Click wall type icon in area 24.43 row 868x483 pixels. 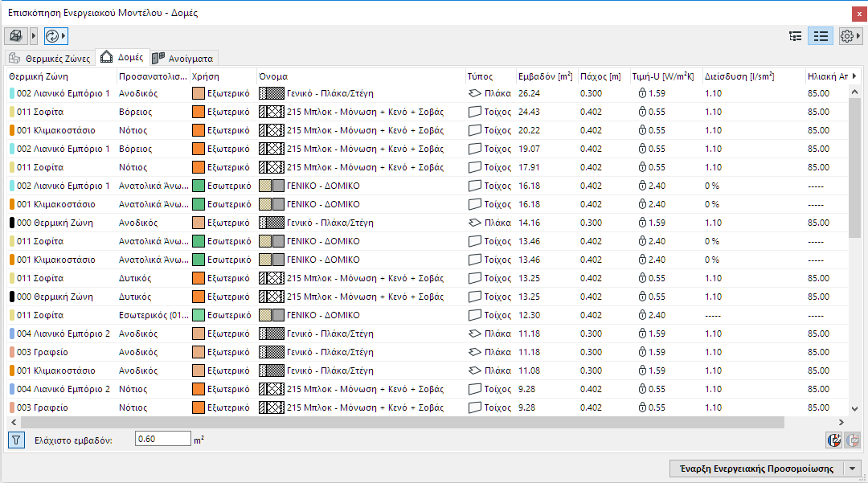(474, 112)
